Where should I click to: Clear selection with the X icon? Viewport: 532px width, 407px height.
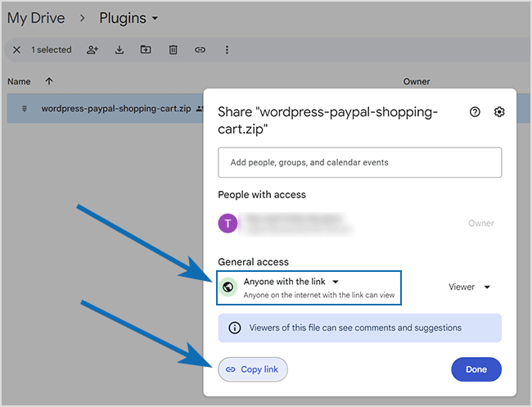pos(16,50)
